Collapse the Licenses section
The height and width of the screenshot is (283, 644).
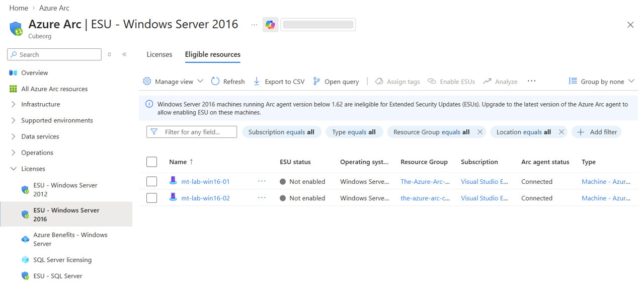point(13,169)
